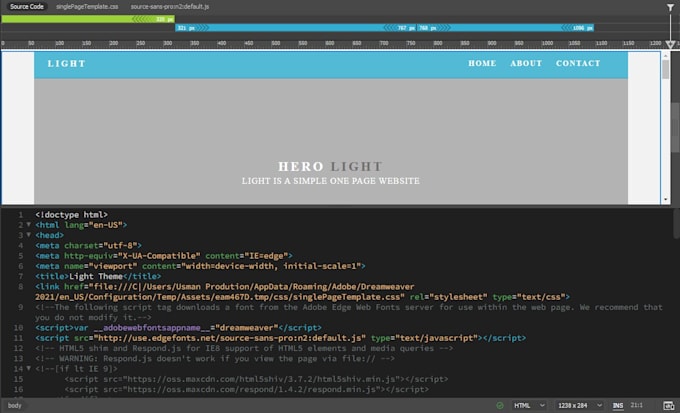Click the live view scrollbar down arrow
Viewport: 680px width, 413px height.
(x=666, y=200)
